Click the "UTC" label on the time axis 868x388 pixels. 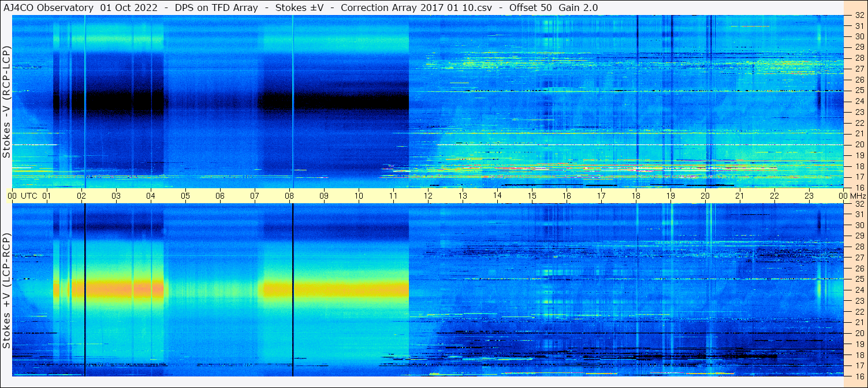[29, 196]
